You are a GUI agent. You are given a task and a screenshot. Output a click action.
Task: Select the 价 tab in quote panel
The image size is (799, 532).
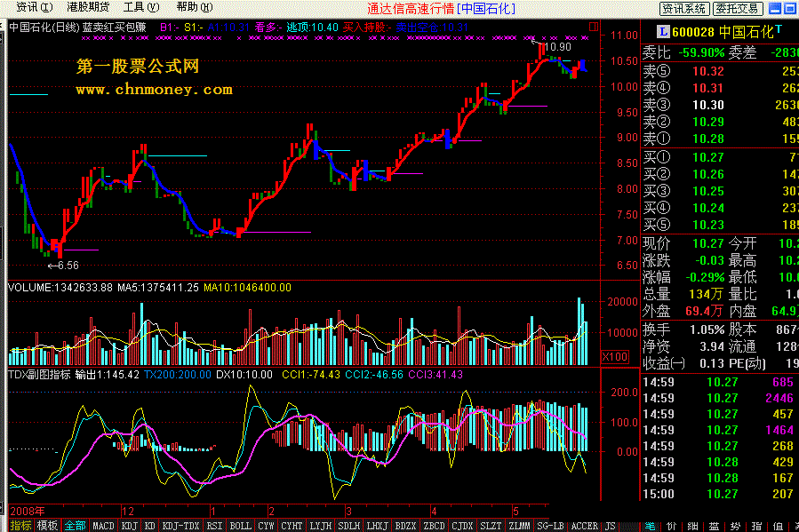pos(672,526)
